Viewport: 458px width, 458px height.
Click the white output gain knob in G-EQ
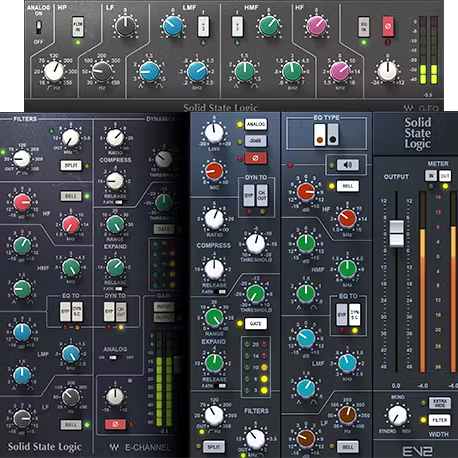click(x=387, y=71)
